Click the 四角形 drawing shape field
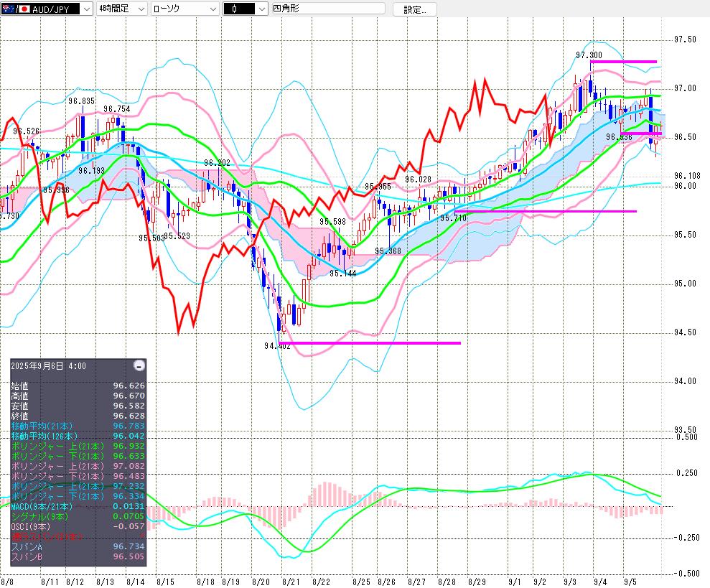The width and height of the screenshot is (710, 588). [328, 9]
